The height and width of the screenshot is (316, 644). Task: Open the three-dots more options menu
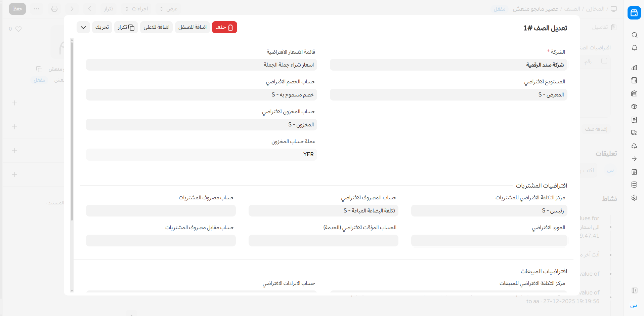[x=37, y=9]
